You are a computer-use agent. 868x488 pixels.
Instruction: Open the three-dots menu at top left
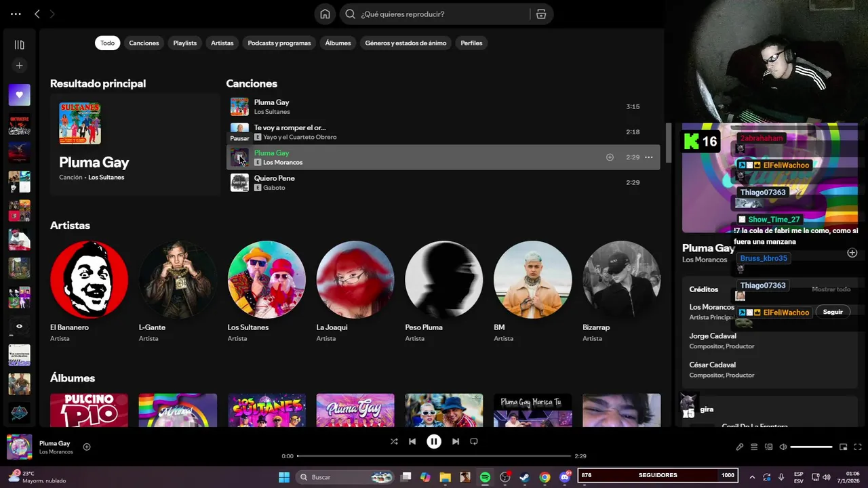pyautogui.click(x=16, y=14)
